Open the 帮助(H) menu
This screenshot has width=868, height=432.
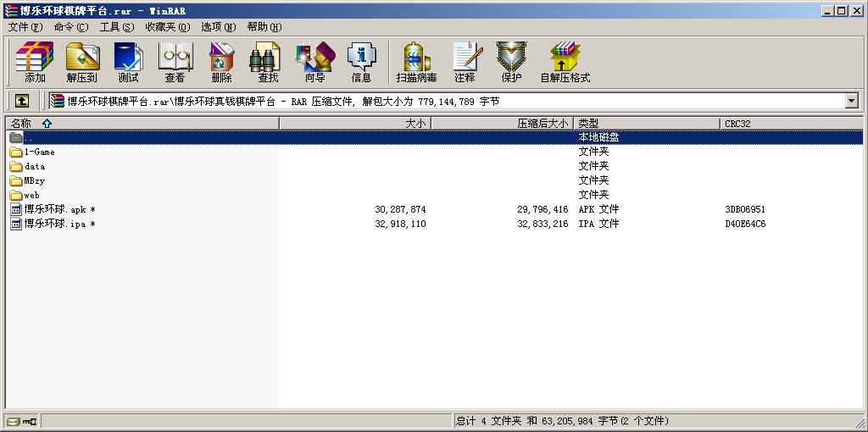264,26
